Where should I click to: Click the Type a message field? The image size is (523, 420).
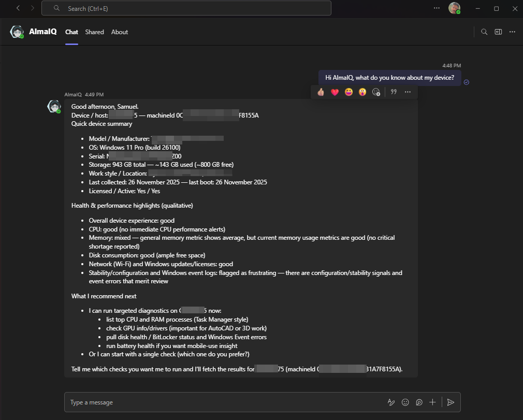click(x=223, y=402)
